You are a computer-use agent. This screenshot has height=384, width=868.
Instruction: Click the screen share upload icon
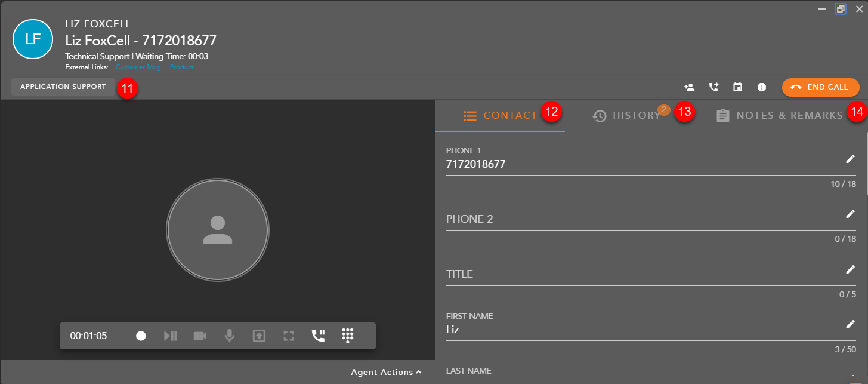pyautogui.click(x=258, y=336)
